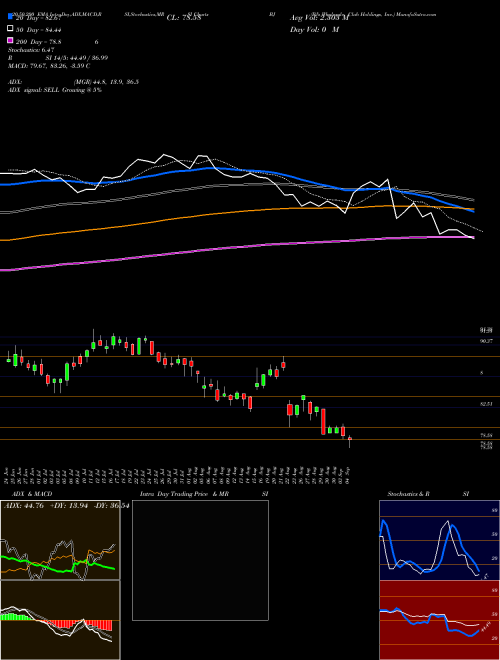Click the 'Avg Vol: 2.303 M' label
This screenshot has height=660, width=500.
click(319, 18)
